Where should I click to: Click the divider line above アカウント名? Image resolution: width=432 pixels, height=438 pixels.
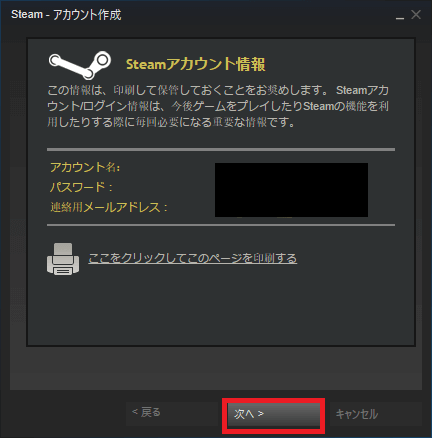[x=221, y=150]
